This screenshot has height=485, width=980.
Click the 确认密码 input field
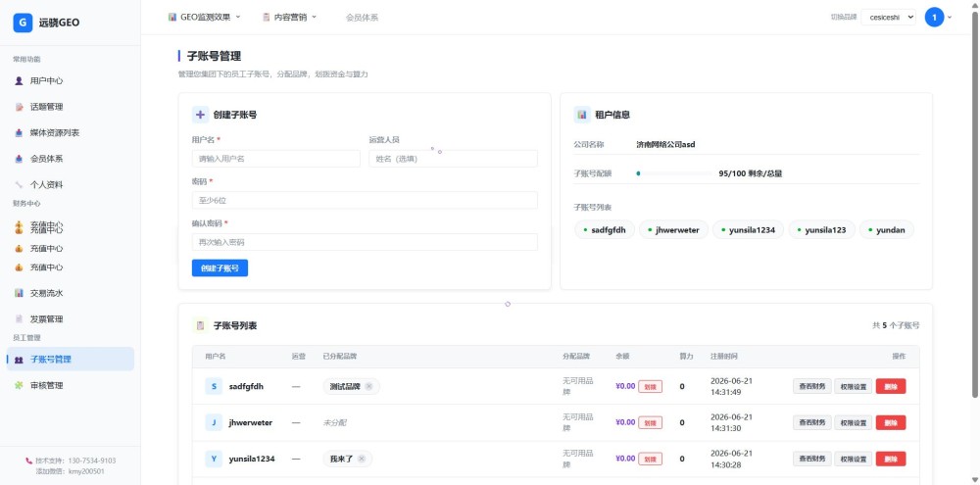tap(365, 242)
